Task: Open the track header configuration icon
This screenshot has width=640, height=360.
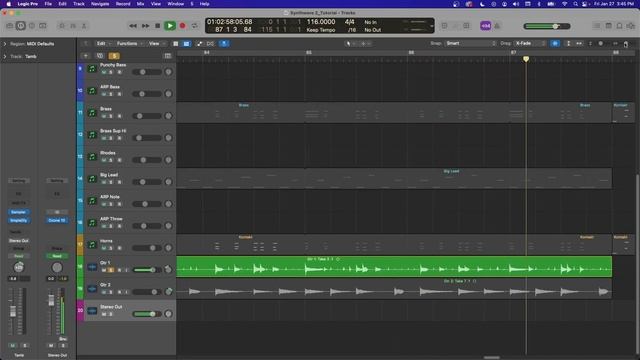Action: tap(168, 56)
